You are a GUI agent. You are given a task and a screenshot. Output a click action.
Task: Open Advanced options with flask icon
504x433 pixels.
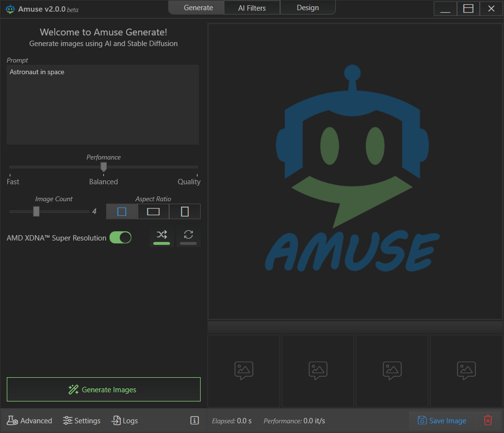29,420
